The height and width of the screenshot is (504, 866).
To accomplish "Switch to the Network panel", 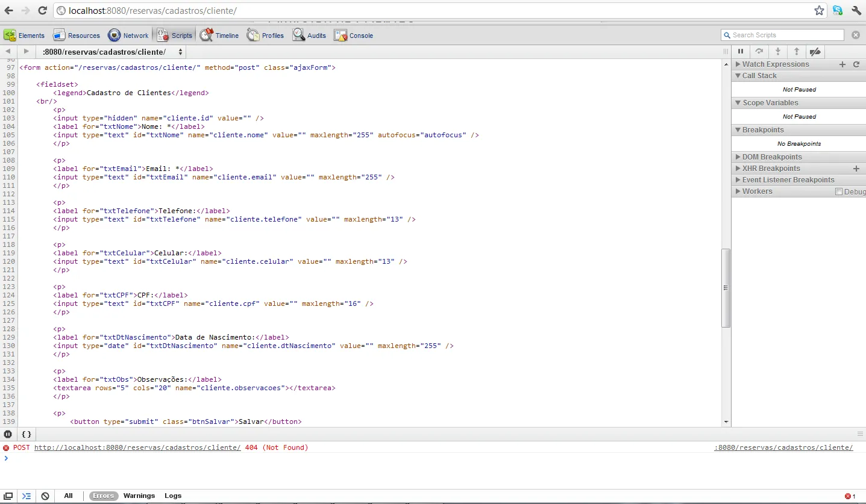I will 128,36.
